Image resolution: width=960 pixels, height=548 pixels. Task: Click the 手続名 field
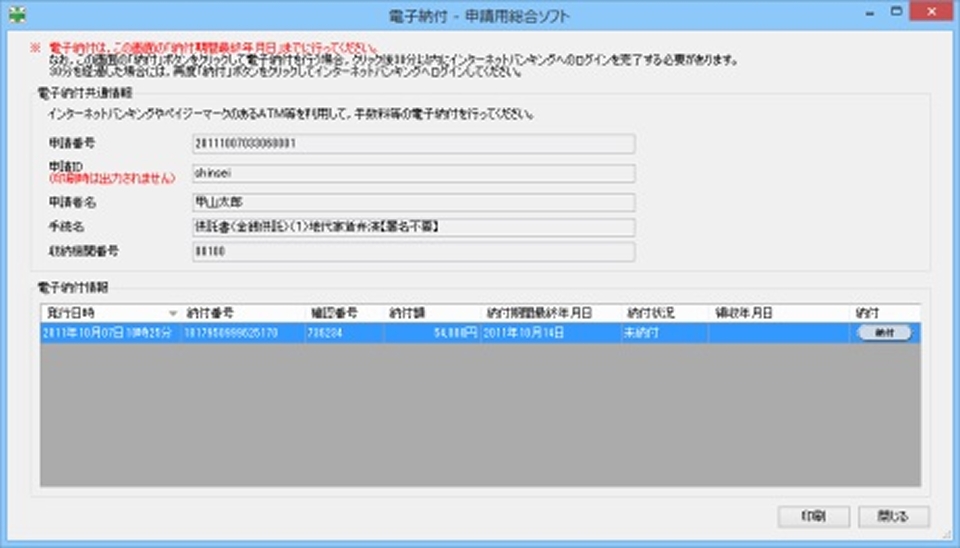tap(413, 227)
